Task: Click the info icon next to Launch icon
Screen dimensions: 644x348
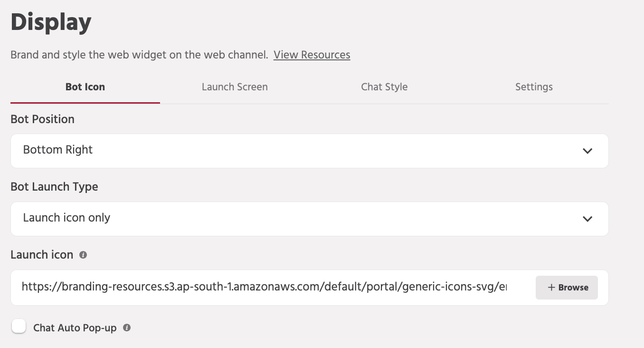Action: (84, 255)
